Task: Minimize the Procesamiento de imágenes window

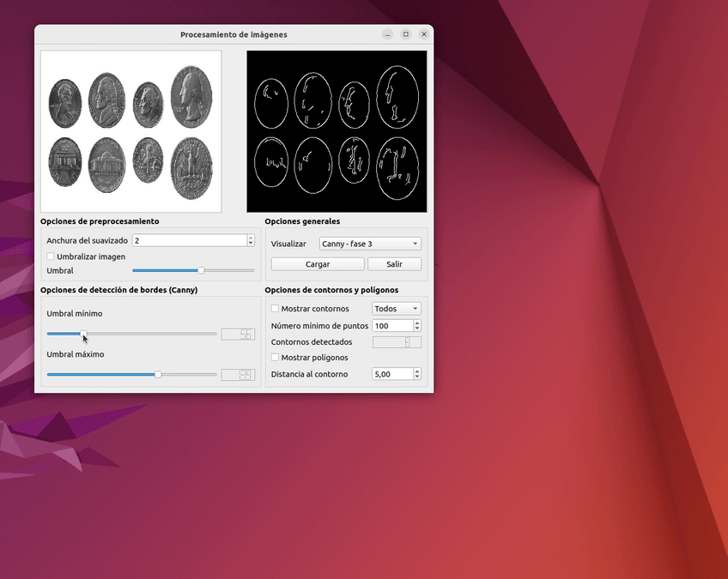Action: coord(388,34)
